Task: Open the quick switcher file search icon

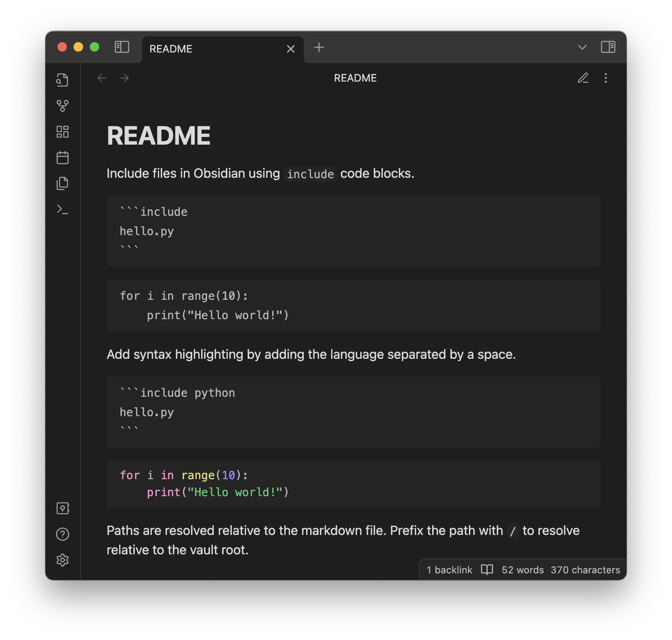Action: pyautogui.click(x=63, y=80)
